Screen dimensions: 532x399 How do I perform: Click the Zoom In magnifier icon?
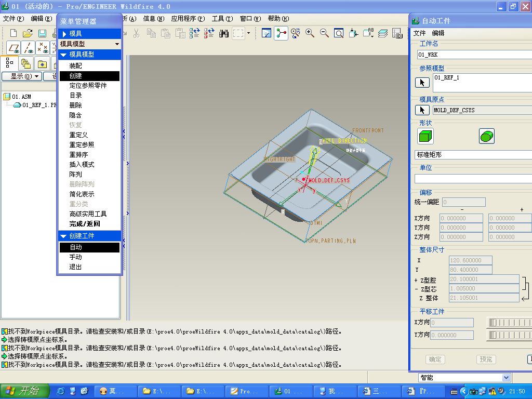310,33
